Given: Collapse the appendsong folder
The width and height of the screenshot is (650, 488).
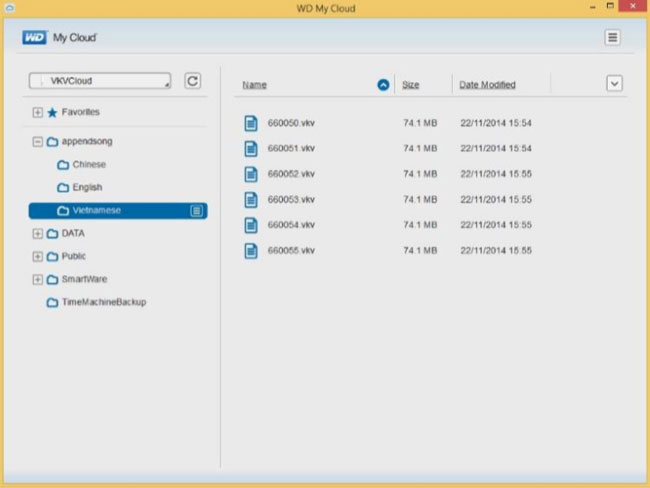Looking at the screenshot, I should (x=38, y=142).
